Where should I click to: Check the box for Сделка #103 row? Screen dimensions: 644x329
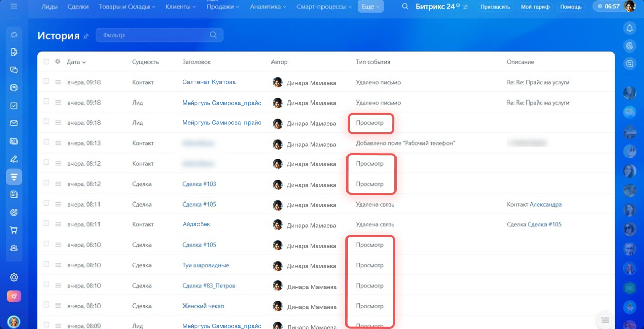pos(46,183)
